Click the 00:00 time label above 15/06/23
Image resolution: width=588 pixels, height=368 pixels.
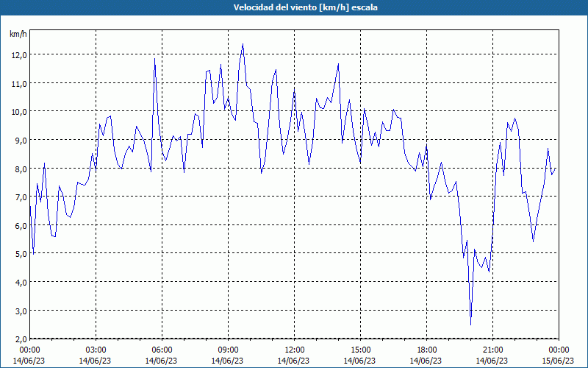559,350
